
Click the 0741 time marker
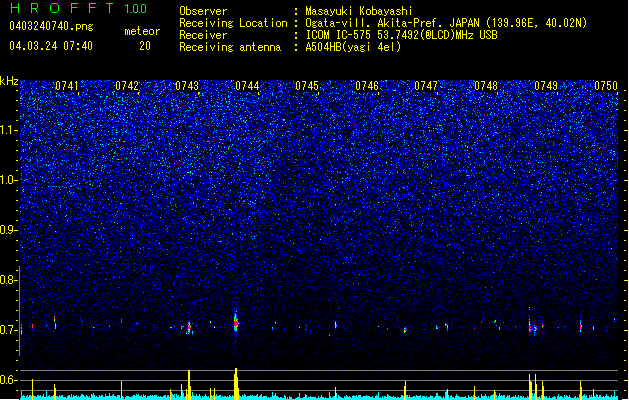[x=67, y=86]
